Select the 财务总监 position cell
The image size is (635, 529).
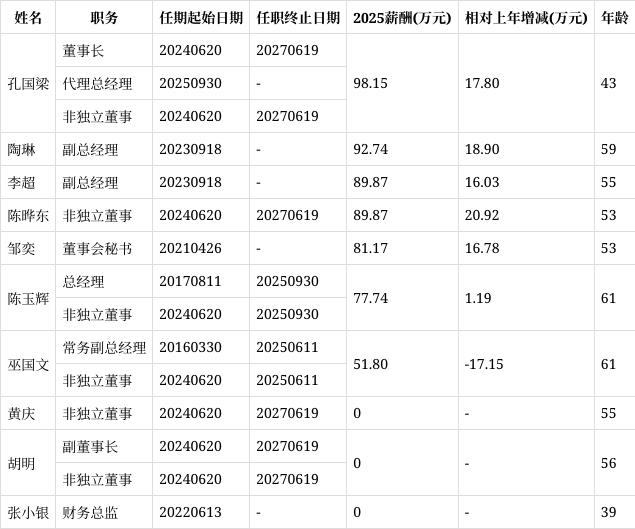(104, 512)
